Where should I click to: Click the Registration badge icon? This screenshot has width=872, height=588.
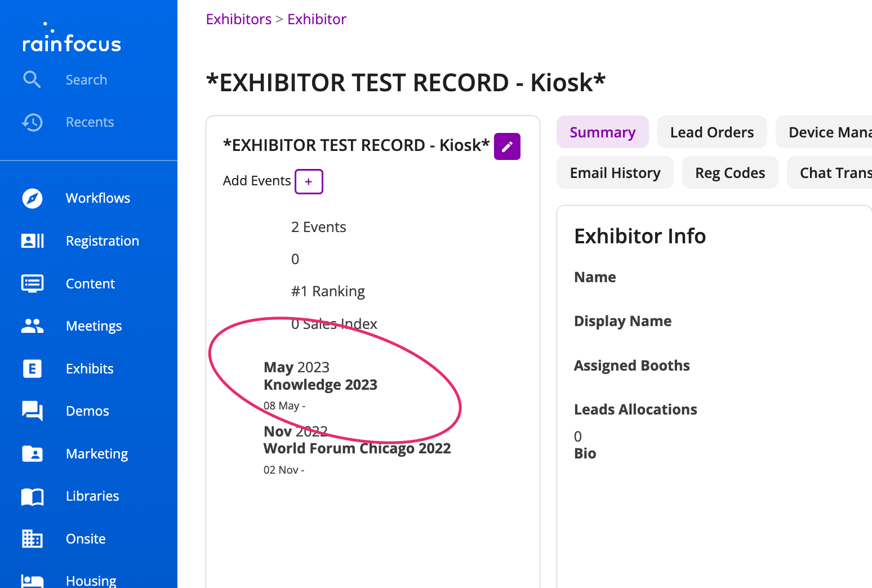coord(32,241)
